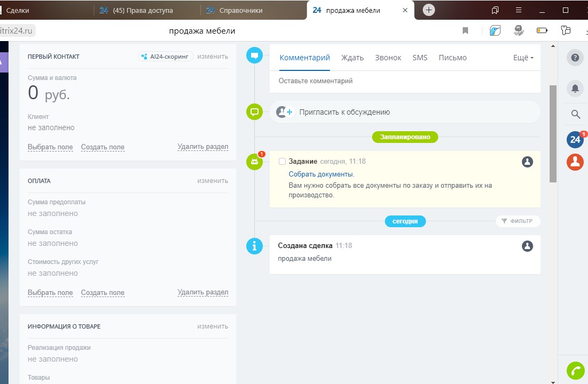Open the Bitrix24 messenger 24 icon
The width and height of the screenshot is (588, 384).
click(575, 140)
